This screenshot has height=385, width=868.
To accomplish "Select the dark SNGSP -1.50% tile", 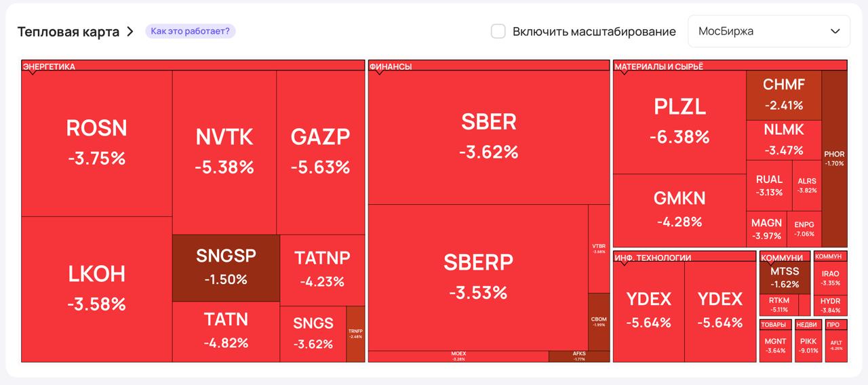I will (x=225, y=267).
